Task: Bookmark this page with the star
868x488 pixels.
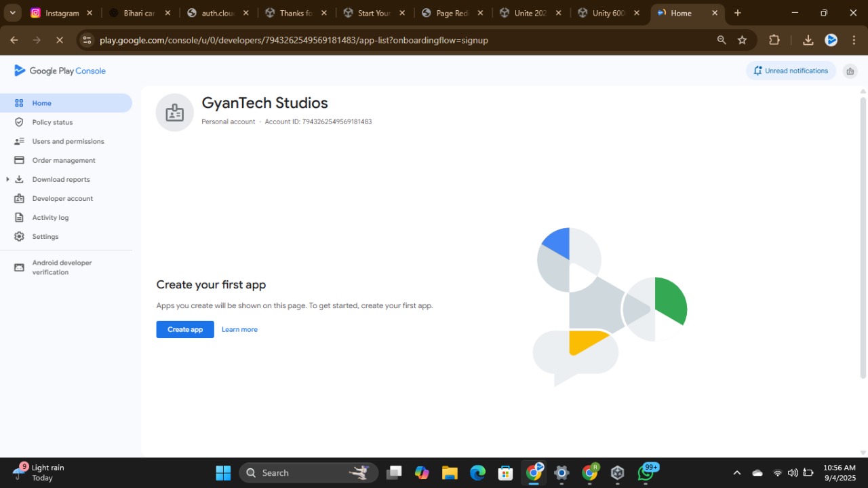Action: coord(743,40)
